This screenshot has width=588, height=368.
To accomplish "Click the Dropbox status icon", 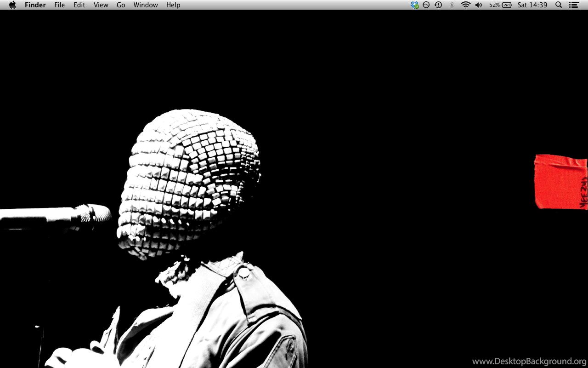I will tap(415, 5).
